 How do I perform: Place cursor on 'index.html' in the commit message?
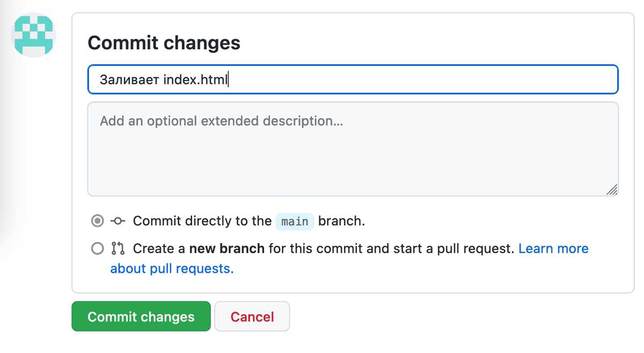pyautogui.click(x=196, y=79)
